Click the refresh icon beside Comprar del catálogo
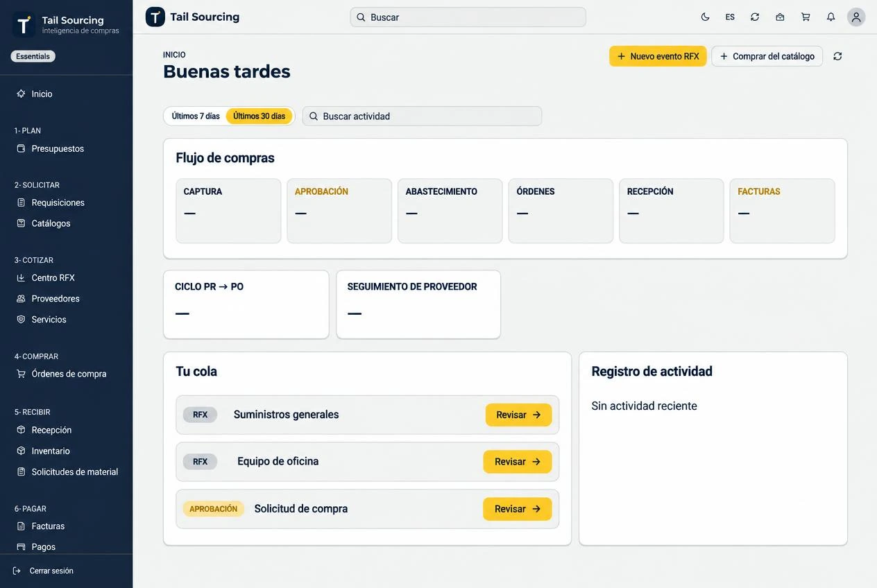The image size is (877, 588). pos(837,56)
